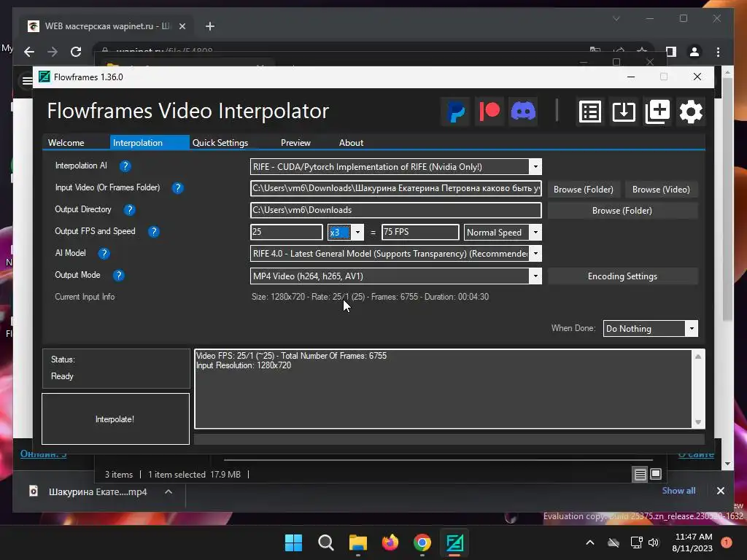This screenshot has width=747, height=560.
Task: Open volume control in system tray
Action: [654, 542]
